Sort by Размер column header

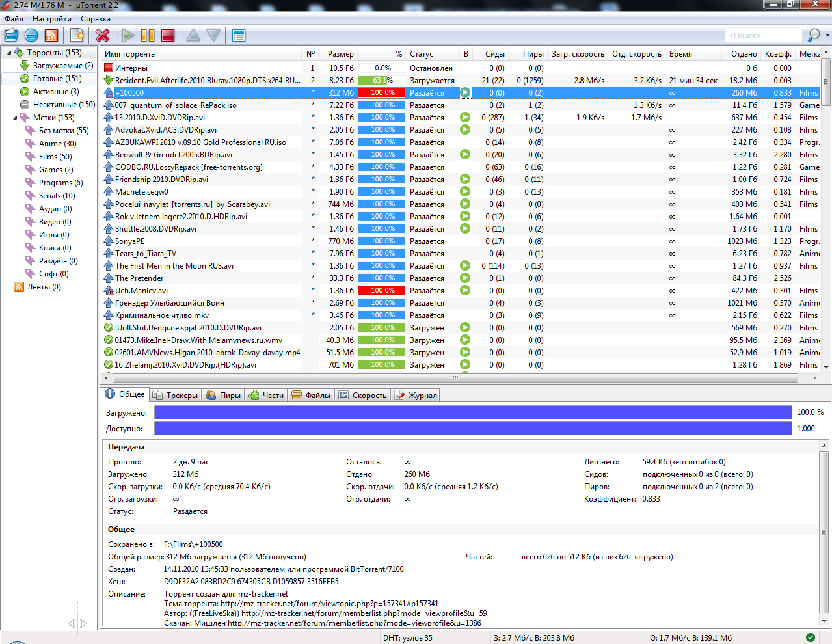[x=338, y=54]
